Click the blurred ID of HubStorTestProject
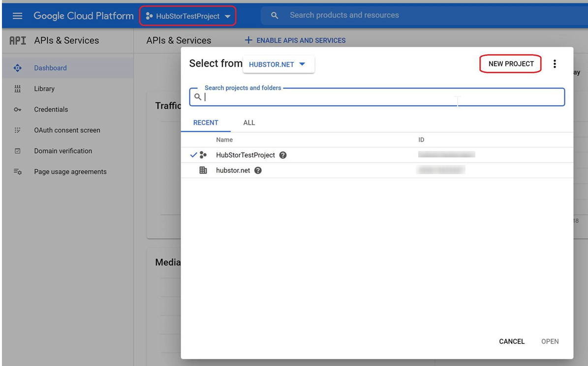 pyautogui.click(x=447, y=154)
